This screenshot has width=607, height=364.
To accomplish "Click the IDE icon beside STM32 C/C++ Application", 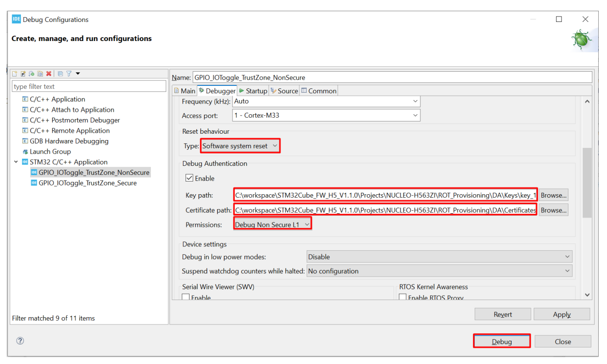I will (x=25, y=162).
